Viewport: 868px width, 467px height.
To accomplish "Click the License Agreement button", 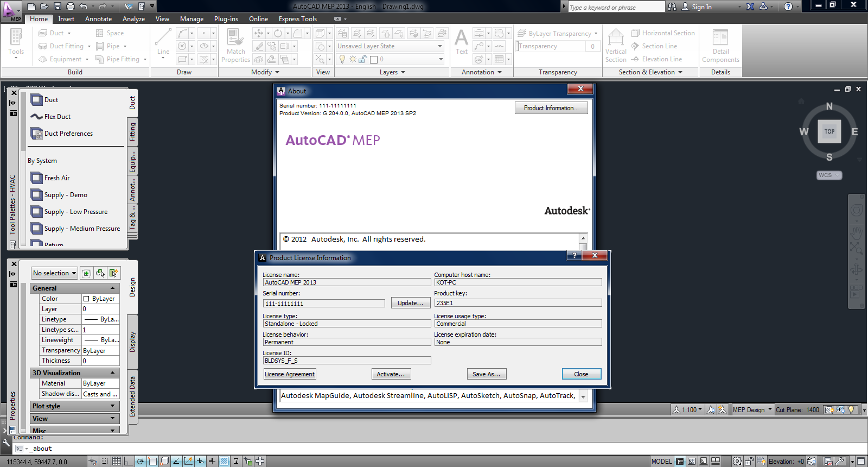I will click(x=290, y=374).
